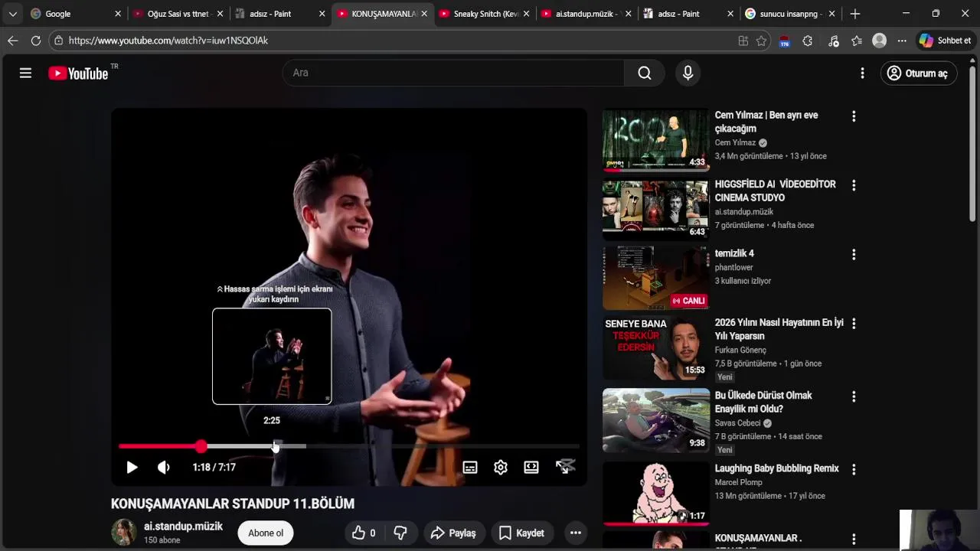Open options for HIGGSFİELD AI video
Screen dimensions: 980x551
(854, 185)
